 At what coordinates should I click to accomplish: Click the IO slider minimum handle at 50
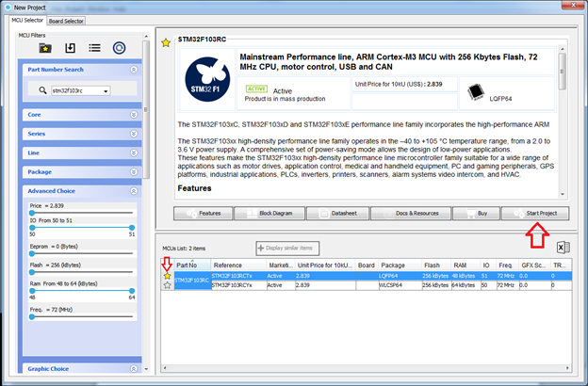pos(32,228)
